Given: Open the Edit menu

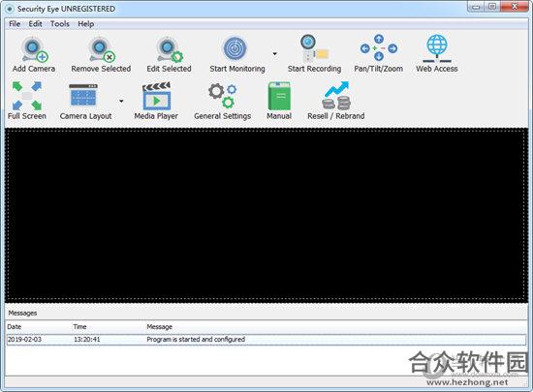Looking at the screenshot, I should point(35,24).
